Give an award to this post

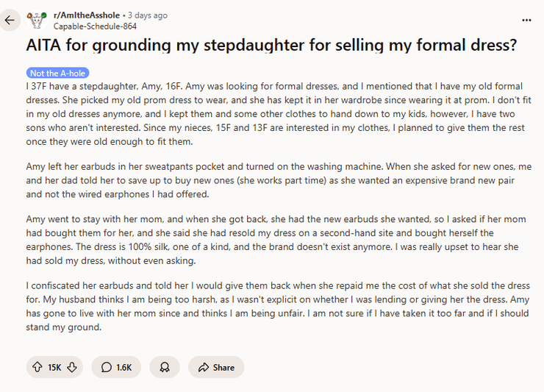(x=165, y=367)
